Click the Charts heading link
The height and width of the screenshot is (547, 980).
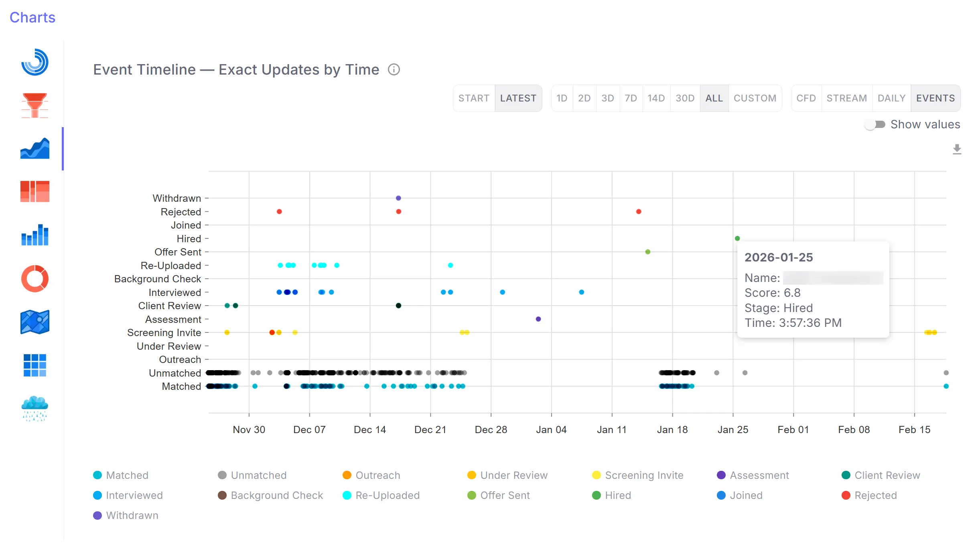[x=32, y=18]
